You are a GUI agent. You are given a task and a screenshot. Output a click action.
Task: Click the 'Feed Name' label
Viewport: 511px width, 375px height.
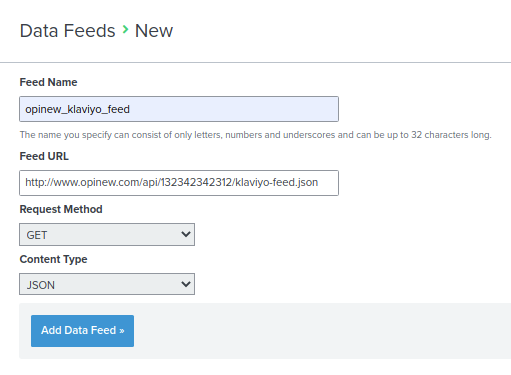[48, 82]
